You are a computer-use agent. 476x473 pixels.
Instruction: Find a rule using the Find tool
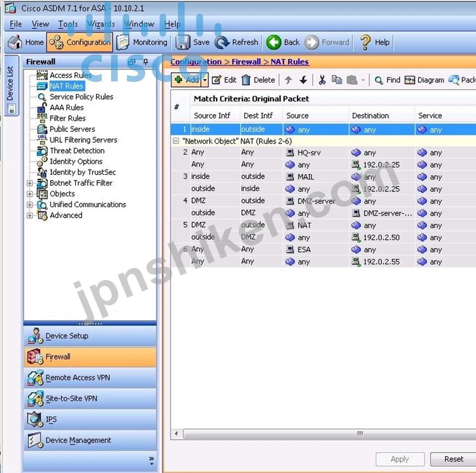point(388,80)
